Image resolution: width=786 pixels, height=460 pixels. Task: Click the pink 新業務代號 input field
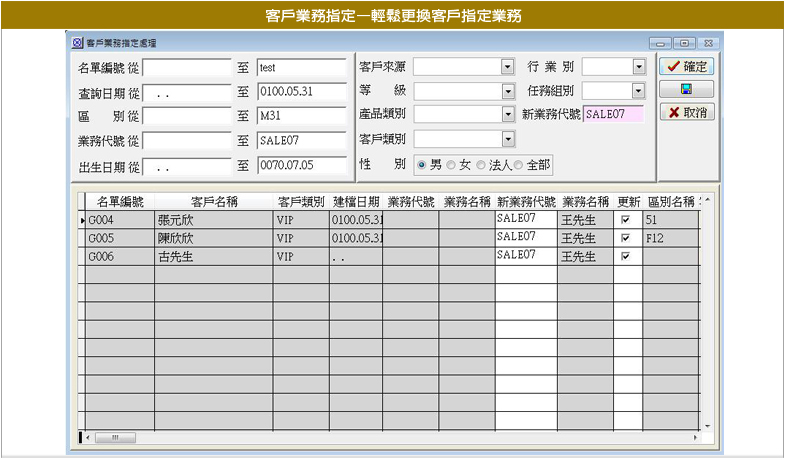pos(614,114)
